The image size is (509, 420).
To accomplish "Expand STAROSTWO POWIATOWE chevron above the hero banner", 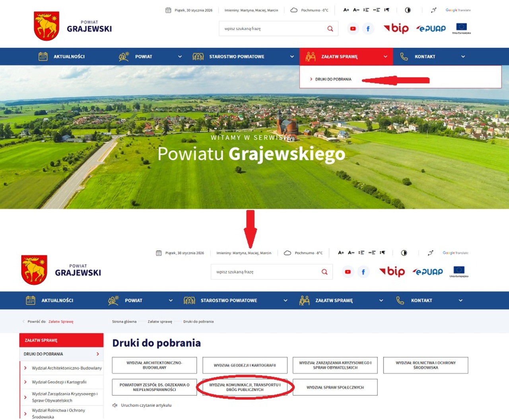I will pos(292,56).
